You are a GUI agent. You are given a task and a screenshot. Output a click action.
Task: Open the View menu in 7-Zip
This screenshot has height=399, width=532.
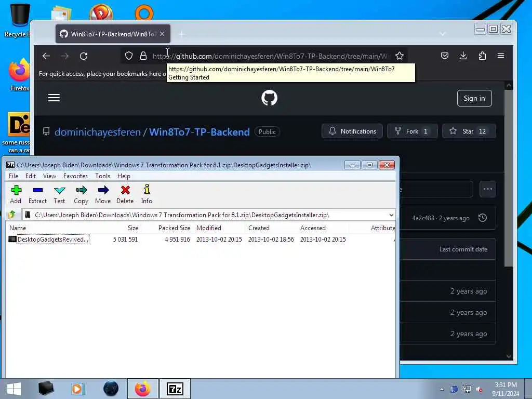[49, 176]
